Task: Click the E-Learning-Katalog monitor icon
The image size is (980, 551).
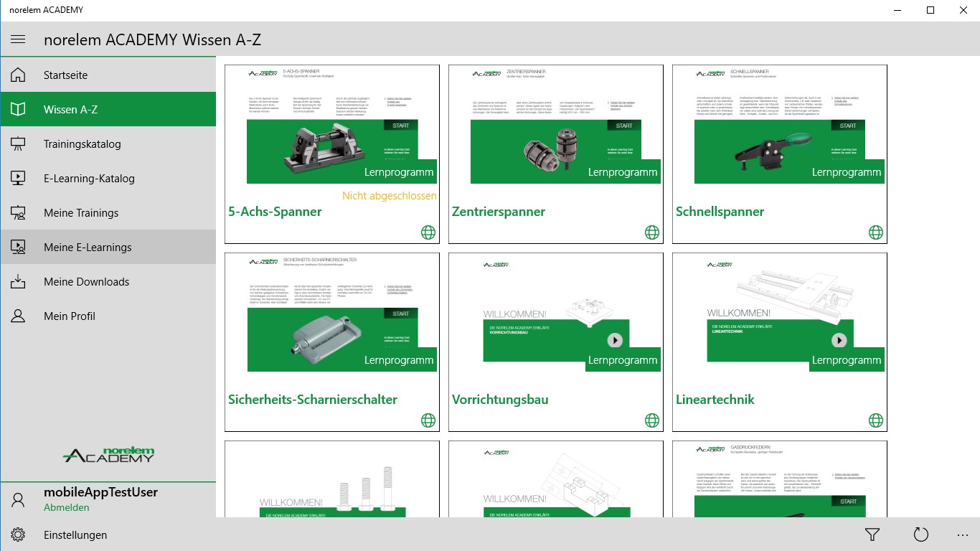Action: 18,178
